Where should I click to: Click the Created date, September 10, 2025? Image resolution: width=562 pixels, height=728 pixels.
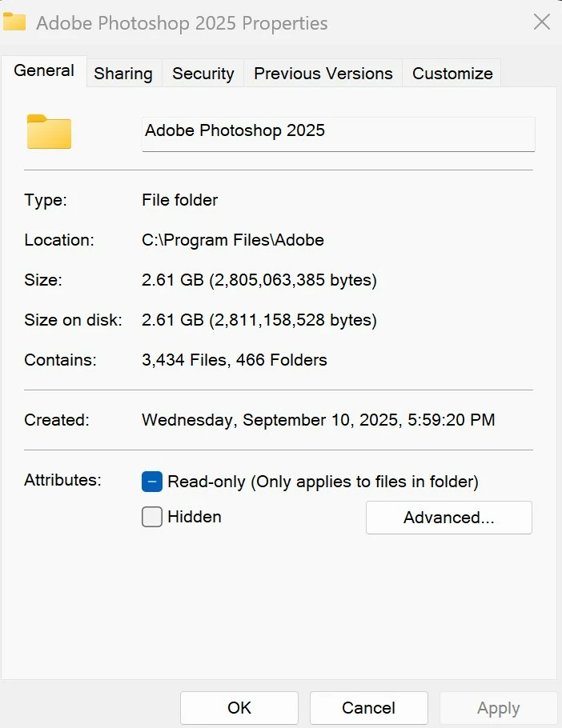coord(319,420)
